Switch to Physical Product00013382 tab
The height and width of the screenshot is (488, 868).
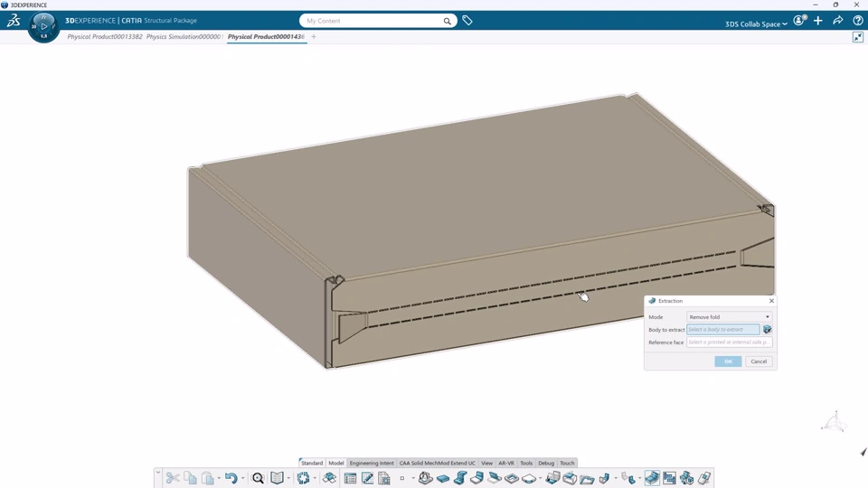[105, 36]
